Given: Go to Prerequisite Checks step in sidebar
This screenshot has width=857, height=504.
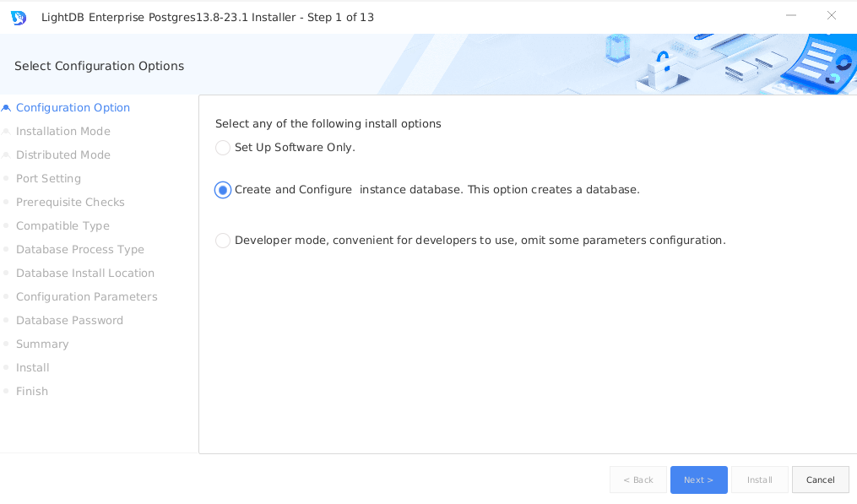Looking at the screenshot, I should (70, 203).
